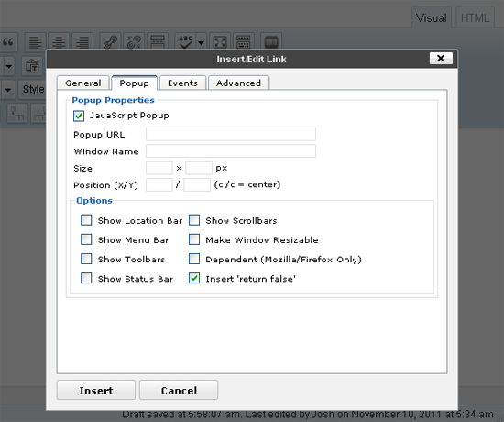Click the insert More tag icon
This screenshot has height=422, width=504.
(158, 42)
